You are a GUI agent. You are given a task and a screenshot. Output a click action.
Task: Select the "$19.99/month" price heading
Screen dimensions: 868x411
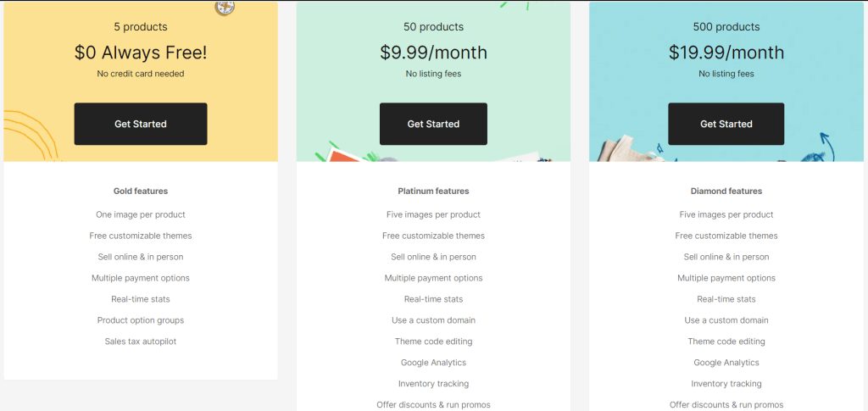pos(726,53)
